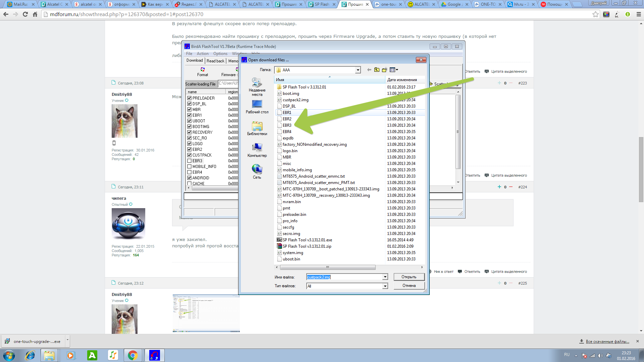Go back using the dialog's back arrow
The width and height of the screenshot is (644, 362).
click(369, 70)
